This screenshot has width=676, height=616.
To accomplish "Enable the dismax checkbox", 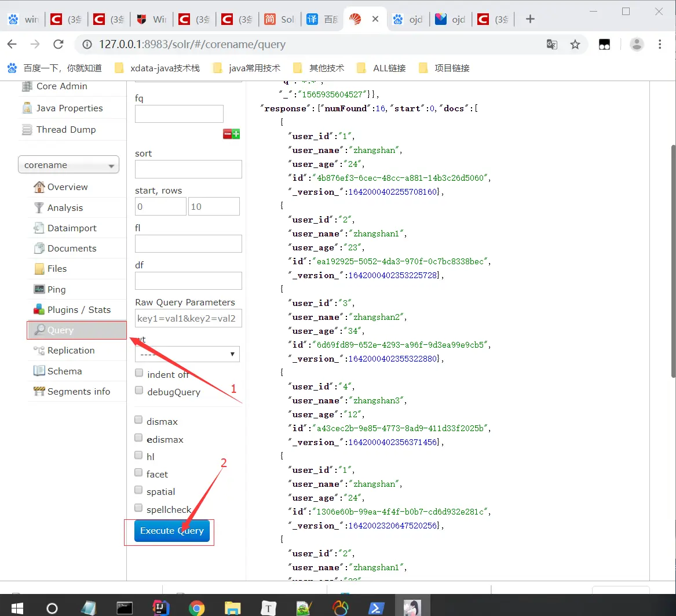I will (138, 420).
